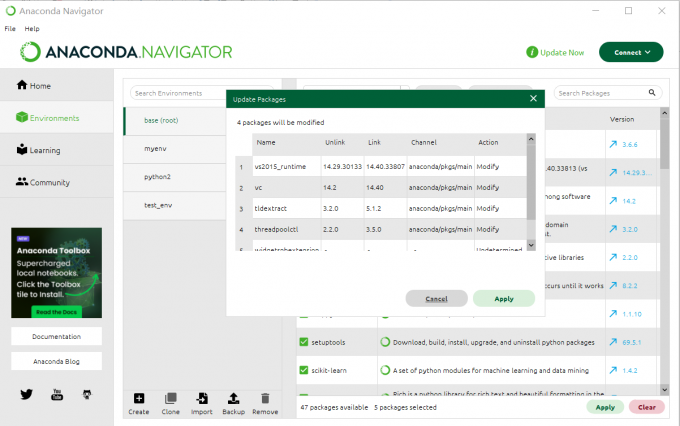Click Cancel in Update Packages dialog

pos(436,298)
